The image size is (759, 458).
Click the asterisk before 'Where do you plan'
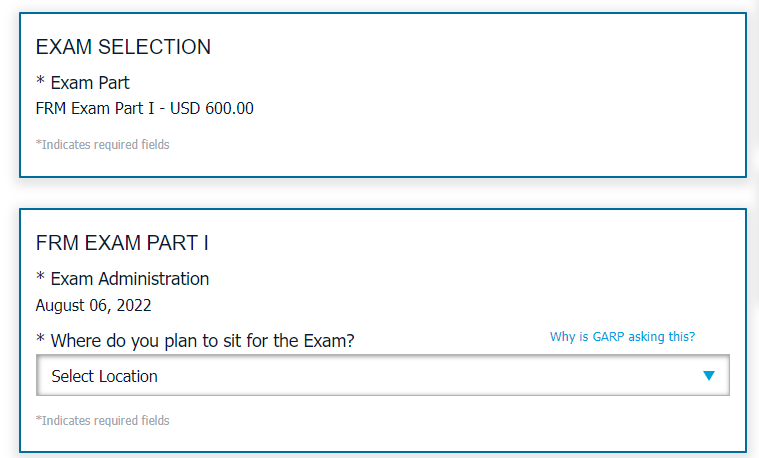(x=40, y=340)
